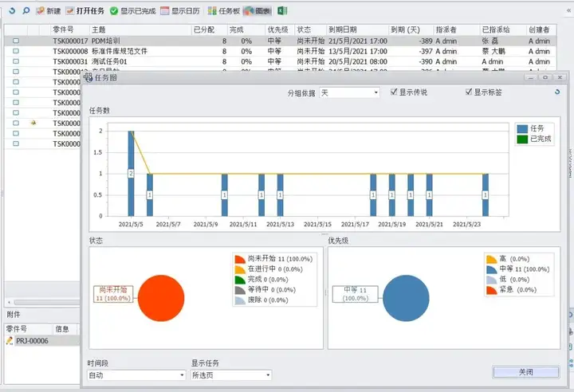The image size is (574, 392).
Task: Click the 废除 legend swatch
Action: point(240,300)
